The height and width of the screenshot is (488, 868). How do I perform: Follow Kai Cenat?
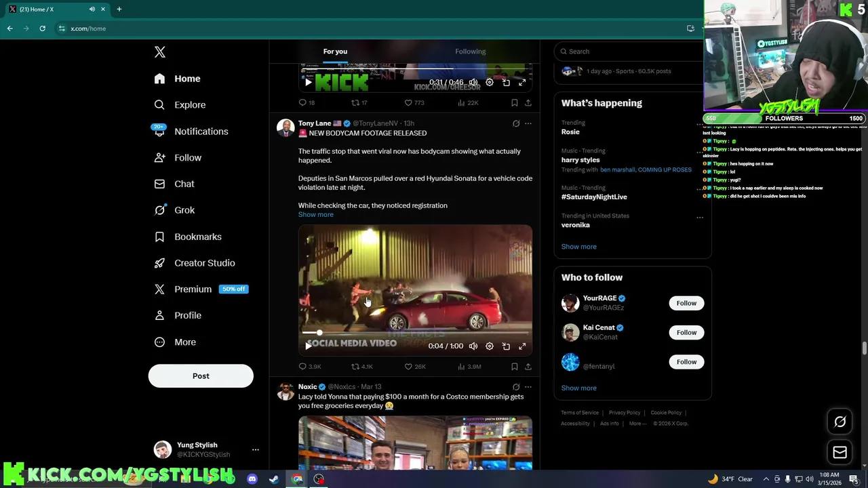[x=686, y=332]
